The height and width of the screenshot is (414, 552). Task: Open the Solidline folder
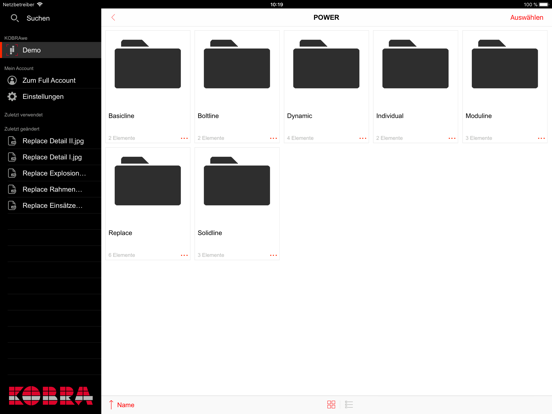(x=237, y=204)
